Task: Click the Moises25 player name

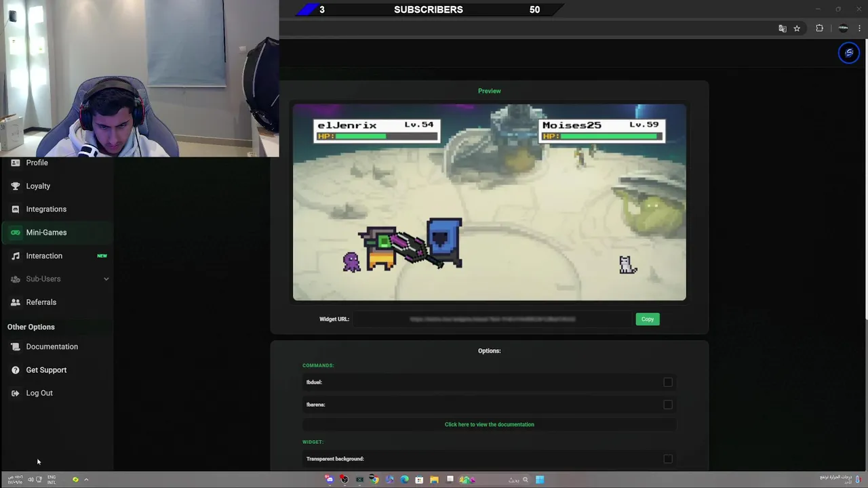Action: point(572,125)
